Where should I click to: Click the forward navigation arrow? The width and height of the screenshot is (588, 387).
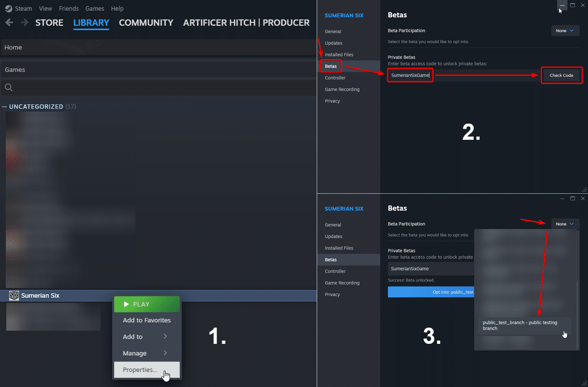point(25,23)
